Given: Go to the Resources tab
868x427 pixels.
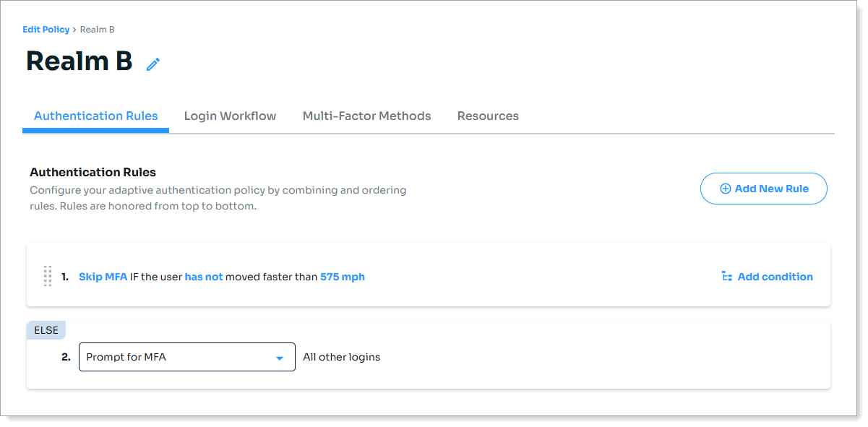Looking at the screenshot, I should coord(488,116).
